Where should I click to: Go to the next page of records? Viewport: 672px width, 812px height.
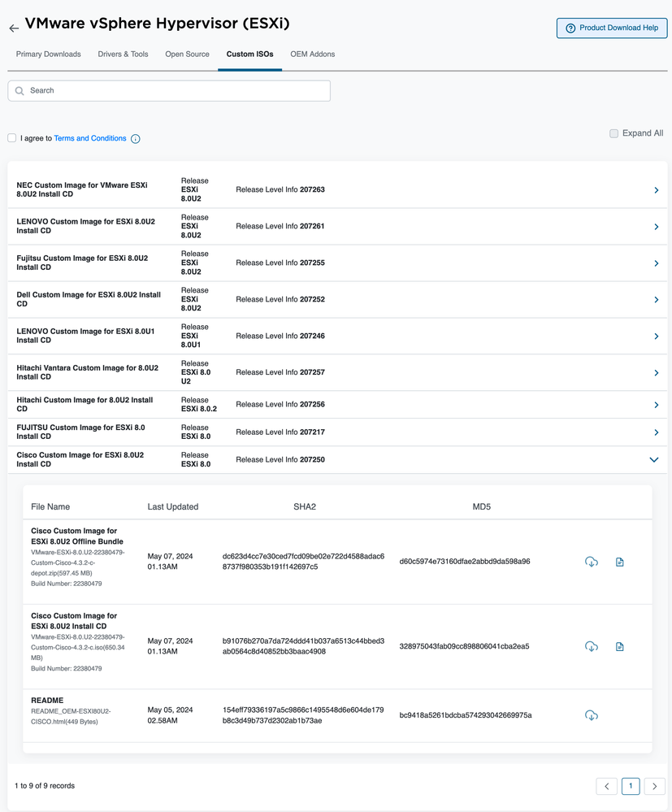(x=654, y=786)
